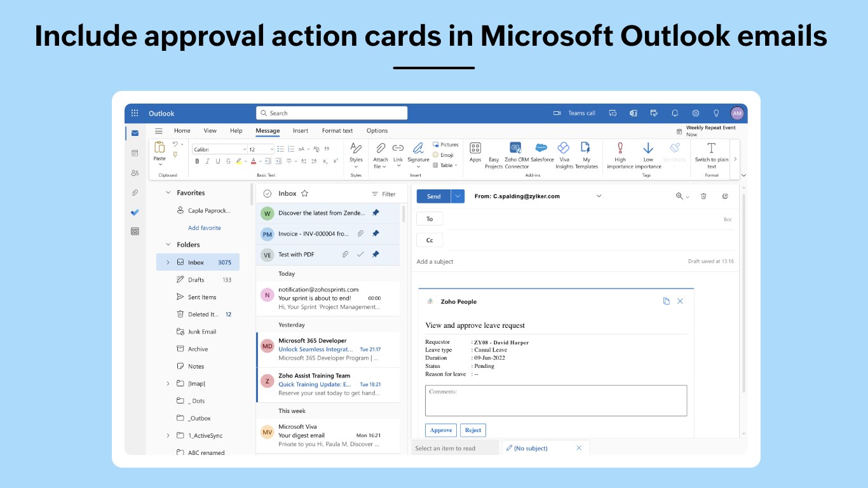Screen dimensions: 868x488
Task: Click the Undo arrow
Action: (175, 144)
